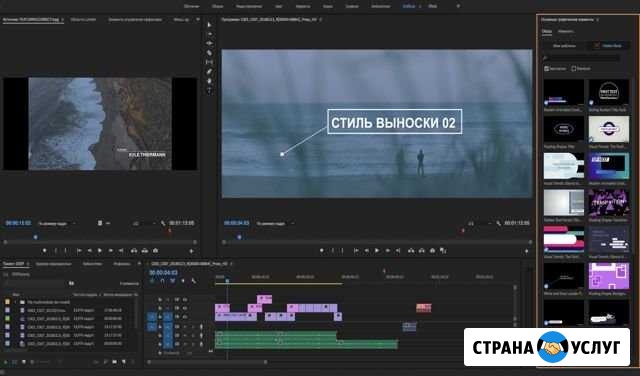Click New Item icon in Project panel
The image size is (640, 376).
[x=124, y=362]
